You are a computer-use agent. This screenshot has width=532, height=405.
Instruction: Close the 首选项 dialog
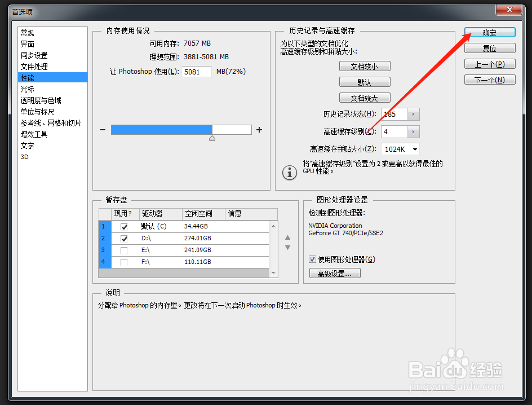pos(508,10)
